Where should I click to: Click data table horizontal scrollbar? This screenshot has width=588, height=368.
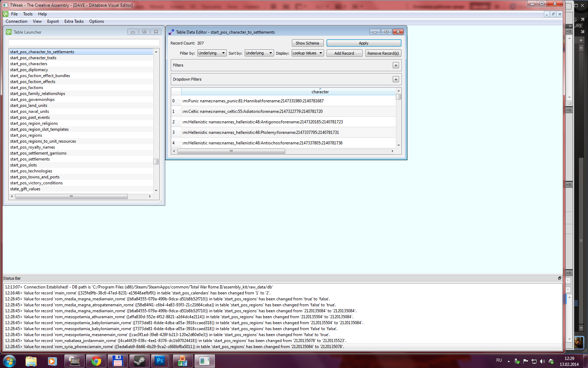coord(231,151)
